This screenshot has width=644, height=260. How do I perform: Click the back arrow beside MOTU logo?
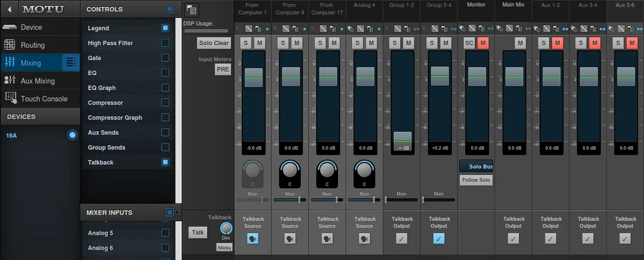pos(10,9)
